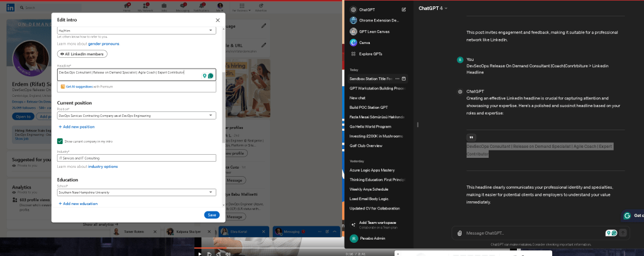This screenshot has width=644, height=256.
Task: Expand the Messaging overlay chevron
Action: tap(335, 231)
